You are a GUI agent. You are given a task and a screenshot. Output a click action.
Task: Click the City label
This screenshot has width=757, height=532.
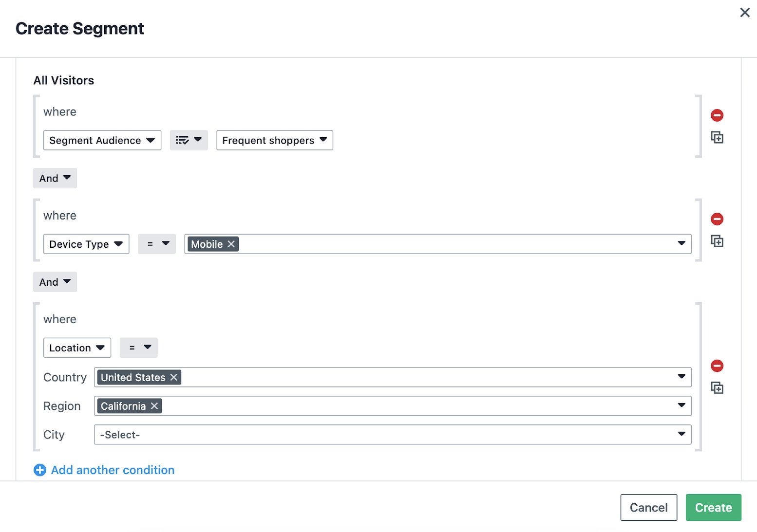click(54, 435)
